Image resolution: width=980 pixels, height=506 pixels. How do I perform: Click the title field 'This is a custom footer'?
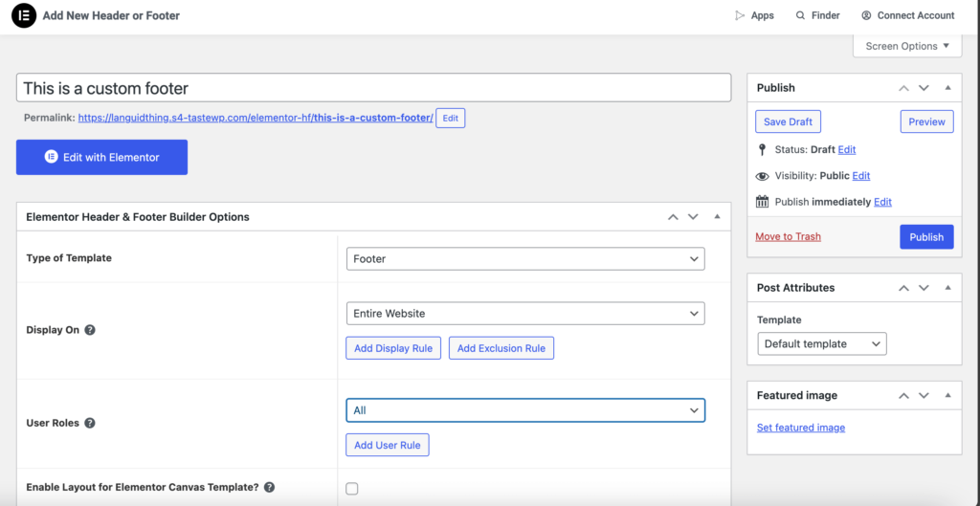[374, 88]
